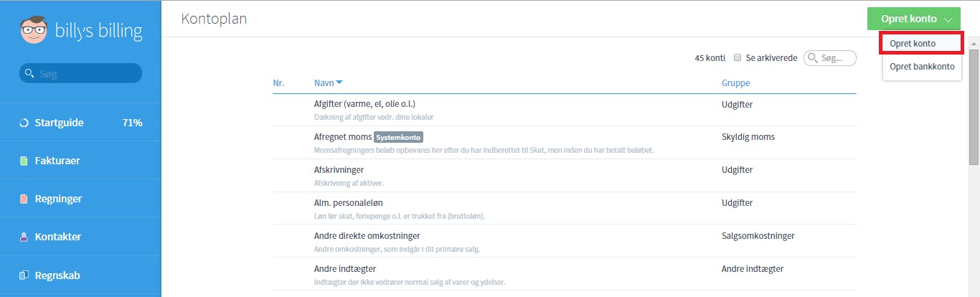Choose Opret bankkonto from the dropdown menu
This screenshot has height=297, width=980.
(x=922, y=66)
